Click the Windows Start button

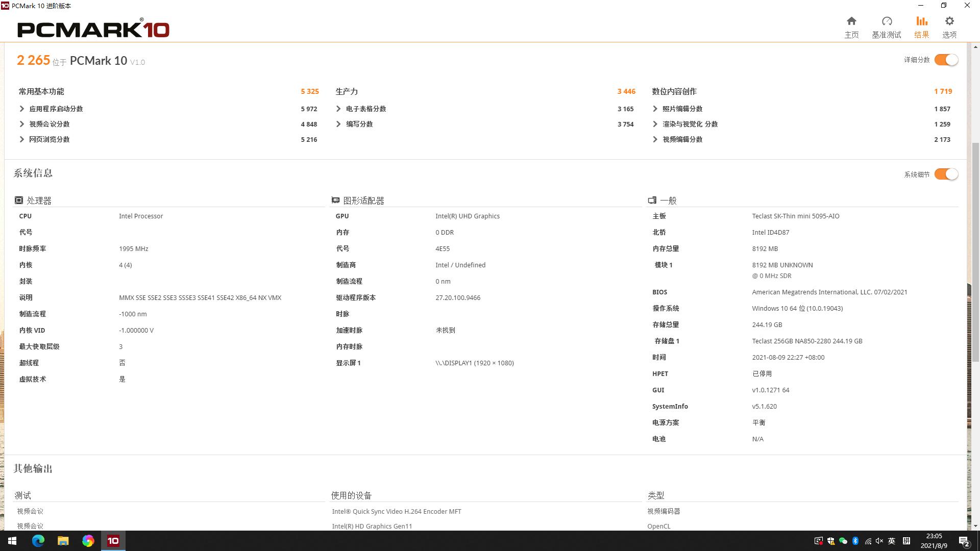(x=11, y=541)
